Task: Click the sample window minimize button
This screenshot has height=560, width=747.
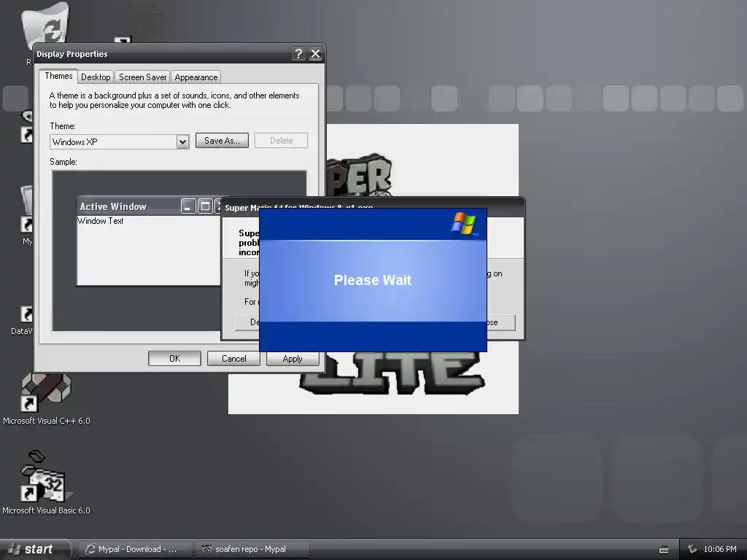Action: point(188,206)
